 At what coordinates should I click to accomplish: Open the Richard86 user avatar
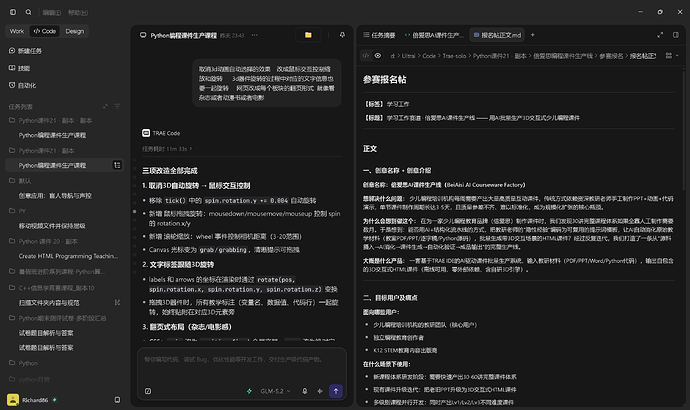[x=13, y=400]
